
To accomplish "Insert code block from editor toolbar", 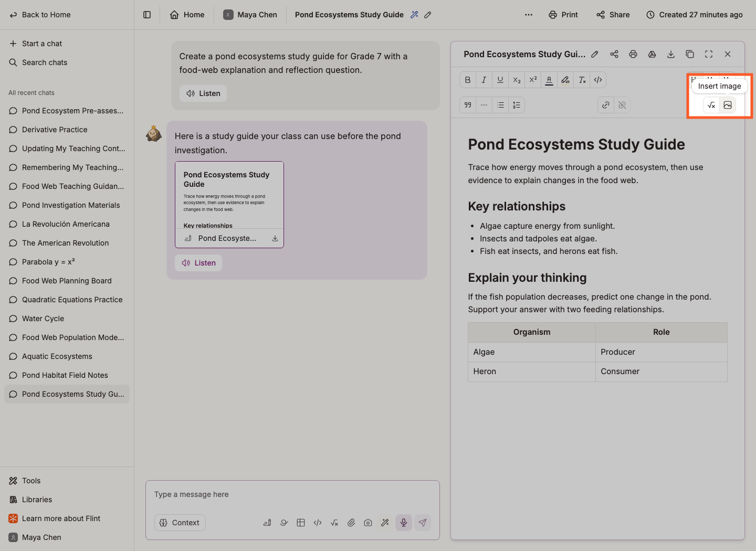I will 598,80.
